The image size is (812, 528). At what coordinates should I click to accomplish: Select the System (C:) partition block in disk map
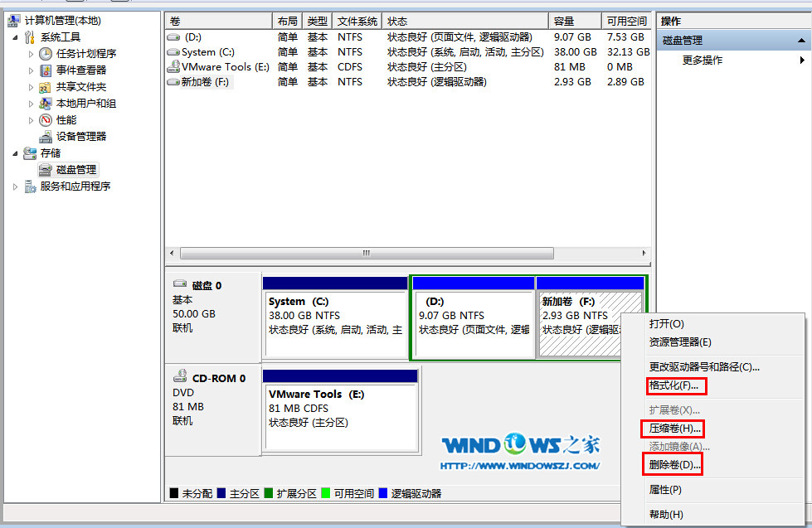335,317
